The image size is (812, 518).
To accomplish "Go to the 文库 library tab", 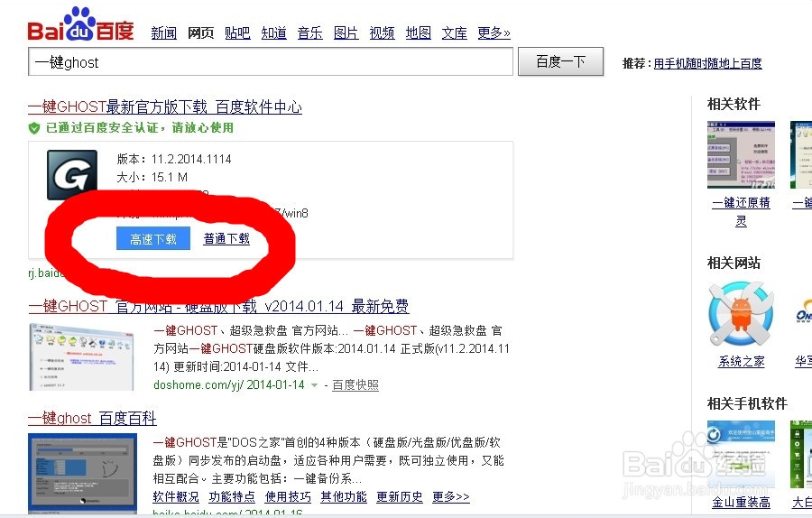I will click(454, 33).
